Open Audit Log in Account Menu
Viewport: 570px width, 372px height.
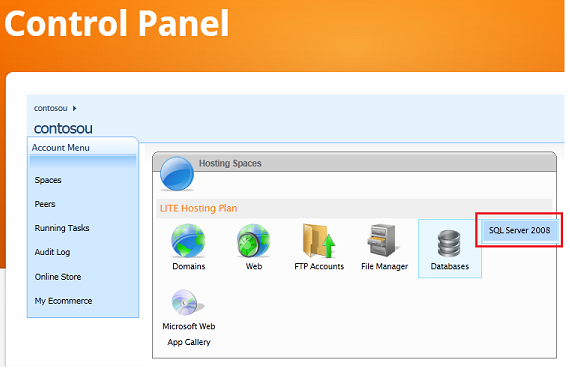(x=52, y=252)
